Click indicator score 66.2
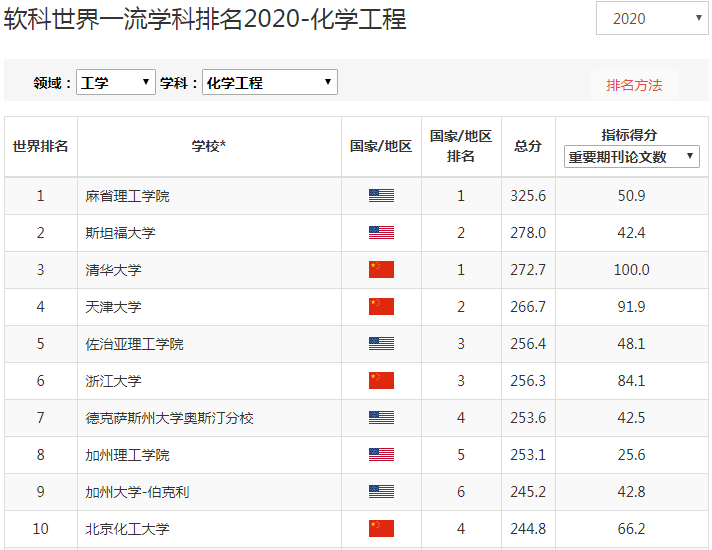The height and width of the screenshot is (550, 712). (x=632, y=529)
